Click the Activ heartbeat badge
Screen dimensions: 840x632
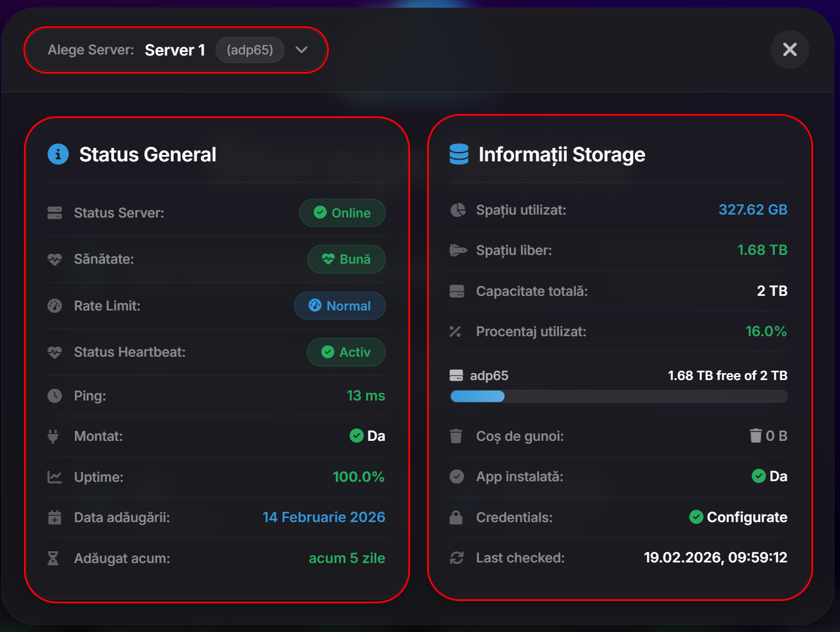click(x=346, y=352)
